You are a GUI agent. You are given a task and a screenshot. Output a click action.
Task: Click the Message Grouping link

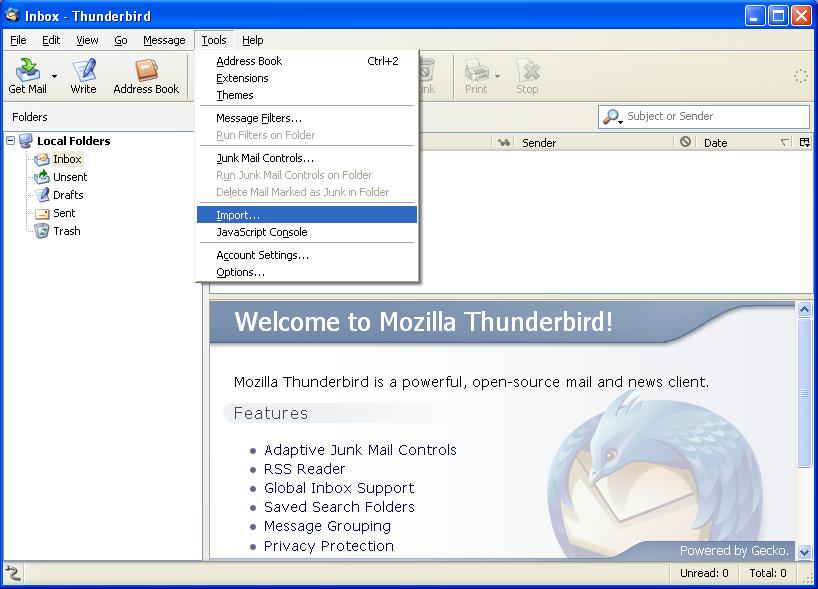pos(327,526)
